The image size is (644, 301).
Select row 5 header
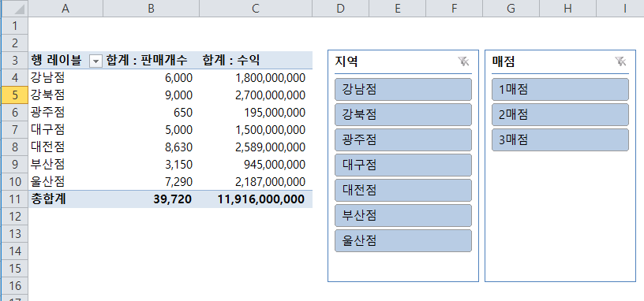[15, 95]
